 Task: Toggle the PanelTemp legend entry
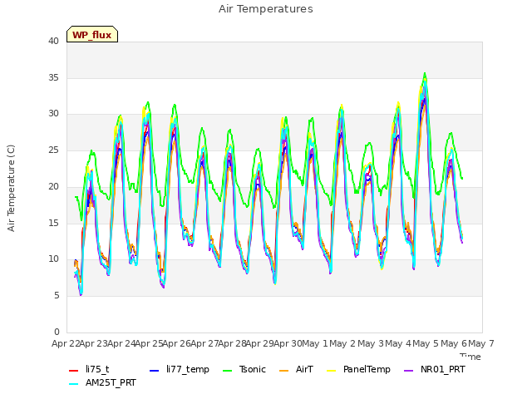pos(358,369)
